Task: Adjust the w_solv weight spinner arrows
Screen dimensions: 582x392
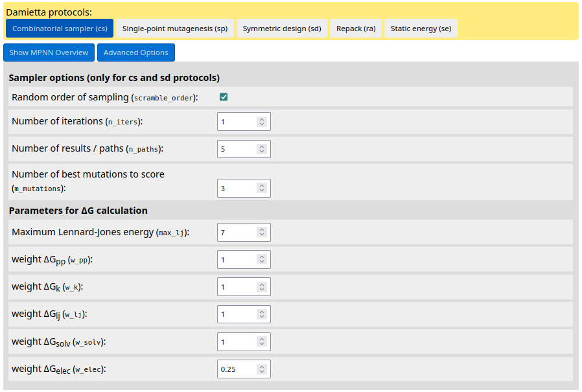Action: [261, 342]
